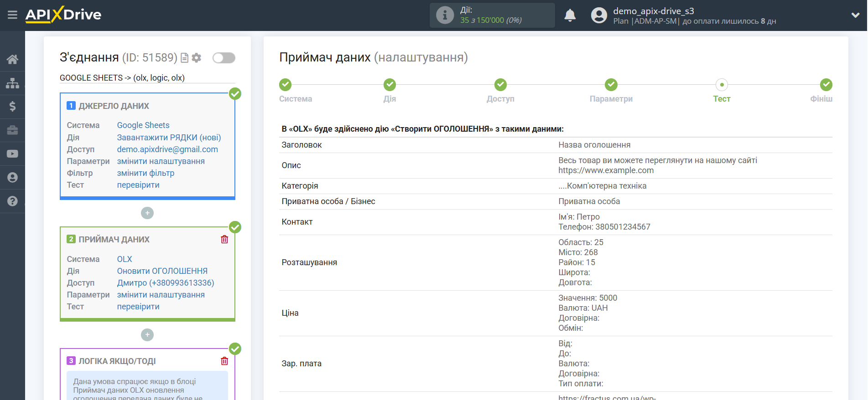Click the demo_apix-drive_s3 username
This screenshot has height=400, width=868.
653,11
